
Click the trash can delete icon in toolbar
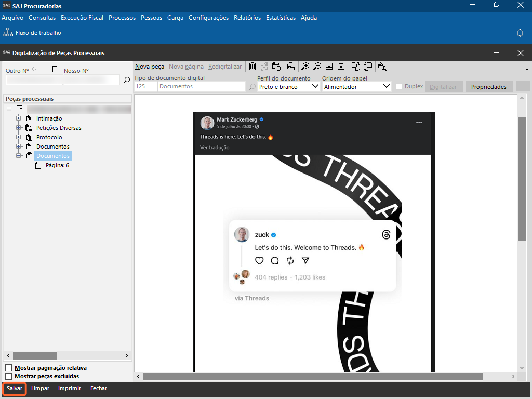(x=252, y=66)
